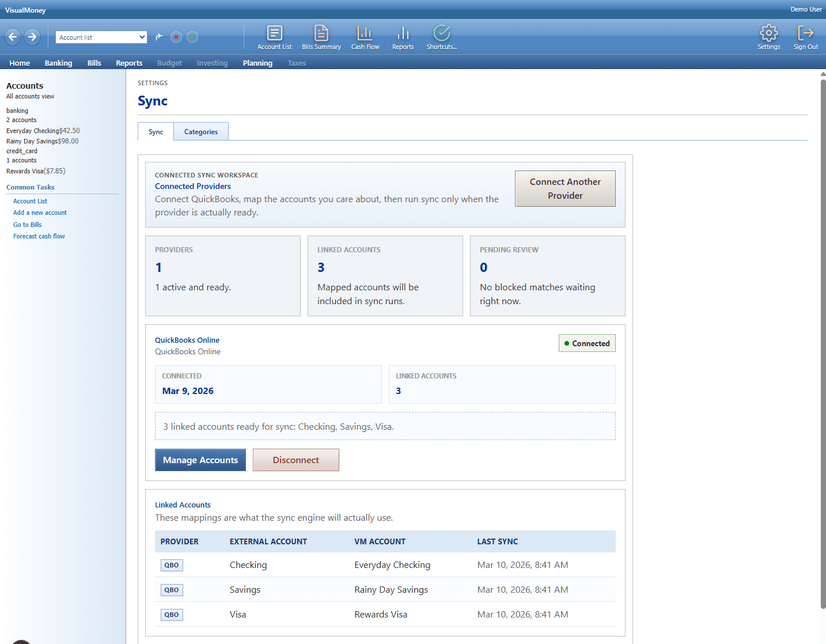Open Shortcuts via its green checkmark icon

(441, 36)
